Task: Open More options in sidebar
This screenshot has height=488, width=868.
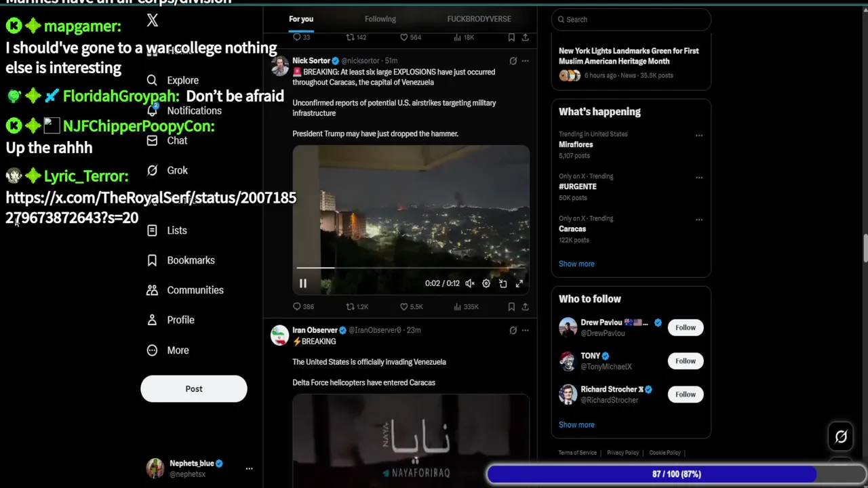Action: tap(167, 350)
